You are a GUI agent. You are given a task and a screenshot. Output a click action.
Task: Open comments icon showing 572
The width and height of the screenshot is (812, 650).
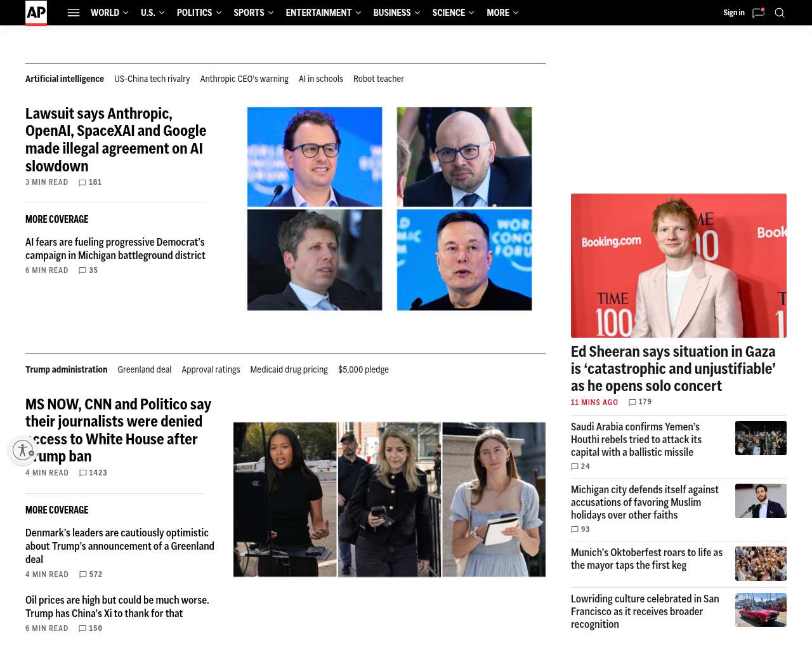[x=83, y=575]
